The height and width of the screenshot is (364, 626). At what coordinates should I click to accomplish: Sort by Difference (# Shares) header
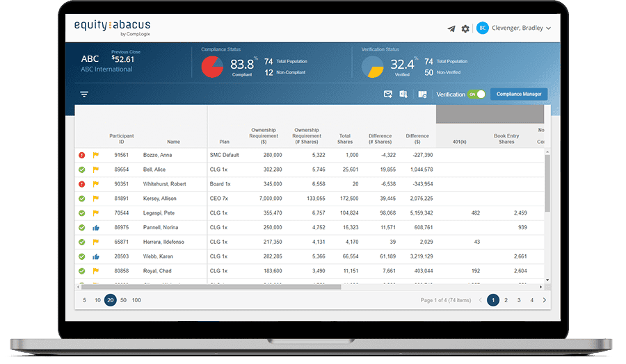[x=380, y=139]
